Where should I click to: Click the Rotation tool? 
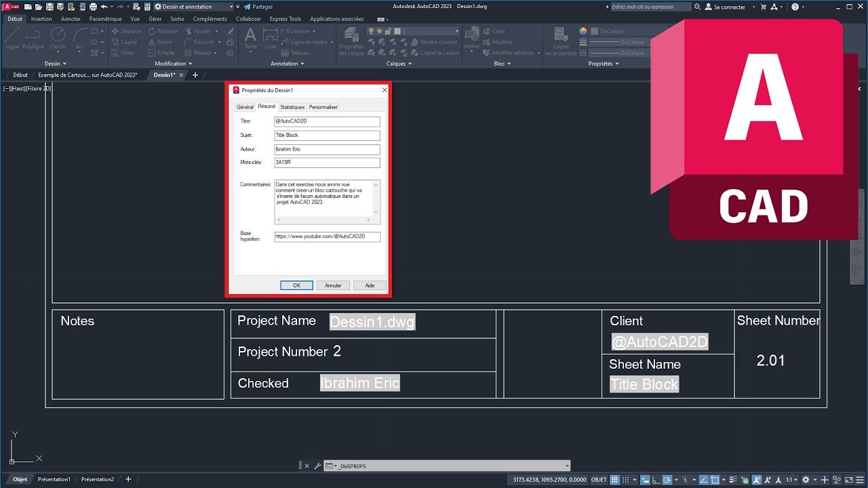pos(163,31)
